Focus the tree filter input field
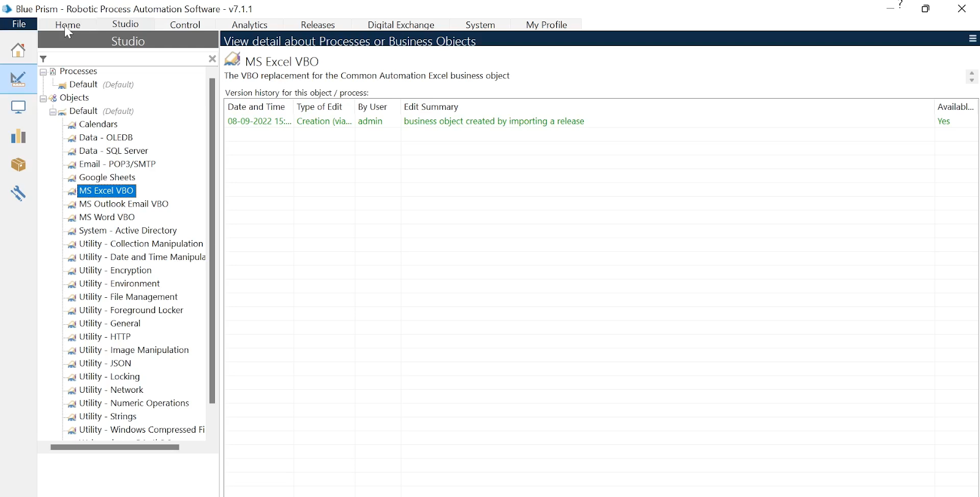Image resolution: width=980 pixels, height=497 pixels. coord(127,59)
